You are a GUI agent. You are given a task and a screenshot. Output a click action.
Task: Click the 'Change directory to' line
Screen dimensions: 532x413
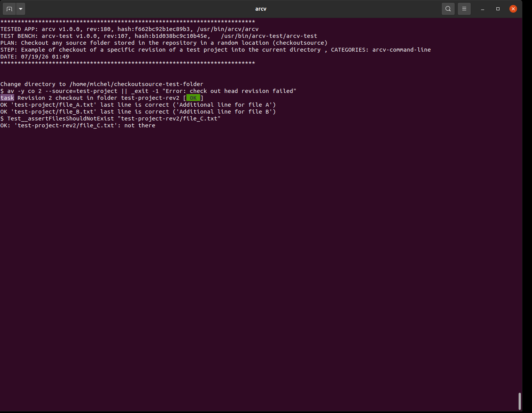click(x=102, y=84)
